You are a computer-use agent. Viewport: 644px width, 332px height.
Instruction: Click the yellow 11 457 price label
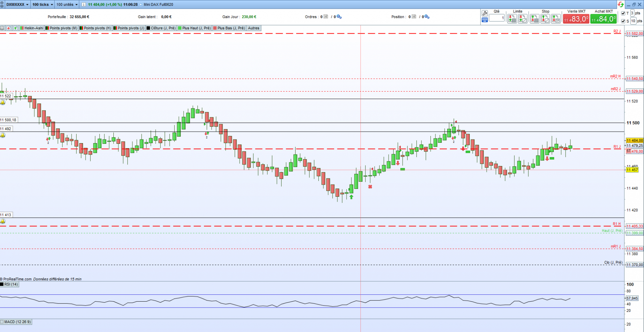pos(632,170)
